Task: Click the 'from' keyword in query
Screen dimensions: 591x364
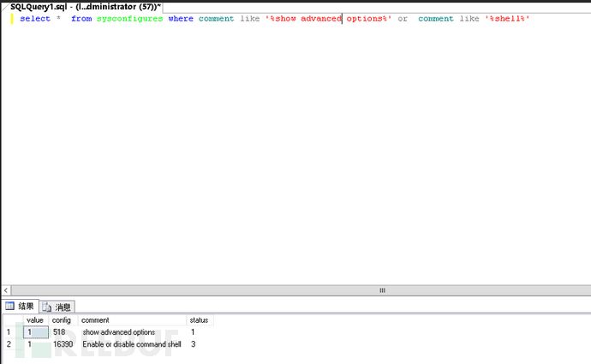Action: click(81, 19)
